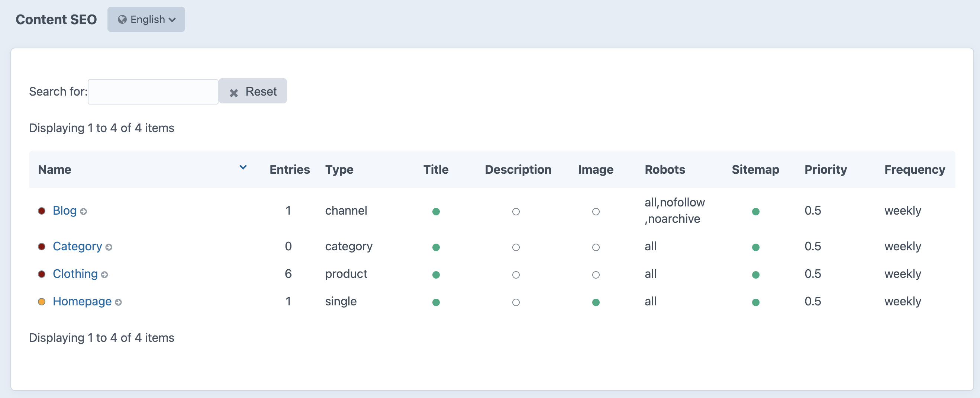Open the Blog entry link

64,211
